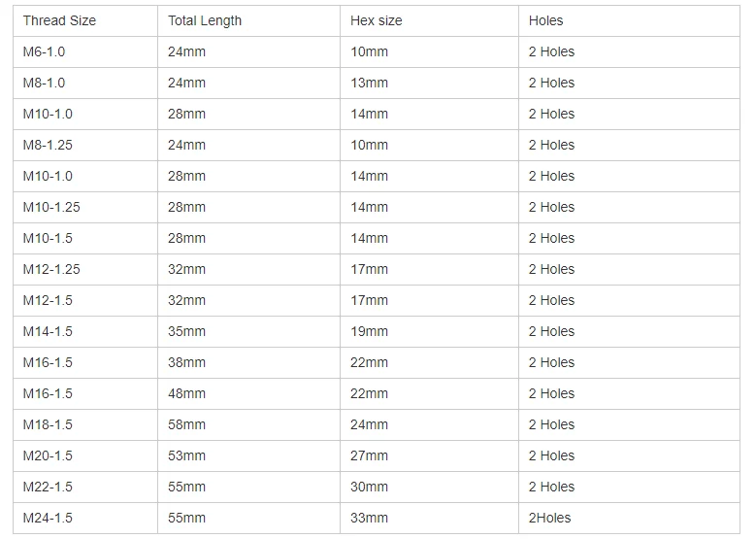The image size is (756, 539).
Task: Select the 53mm total length cell
Action: [x=186, y=455]
